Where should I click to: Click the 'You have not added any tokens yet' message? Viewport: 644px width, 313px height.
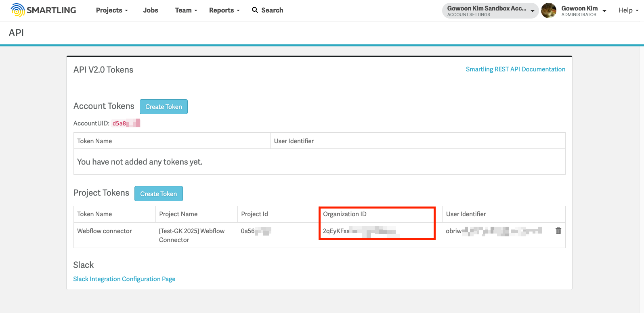[140, 162]
